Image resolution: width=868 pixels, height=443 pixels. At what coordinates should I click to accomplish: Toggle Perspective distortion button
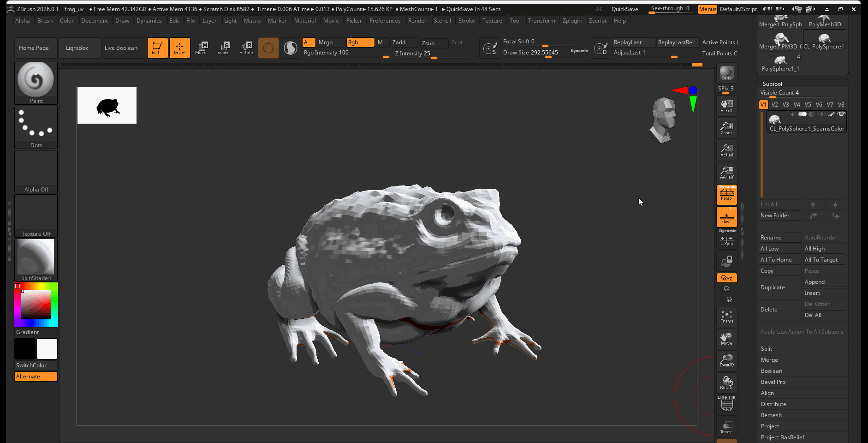point(726,194)
